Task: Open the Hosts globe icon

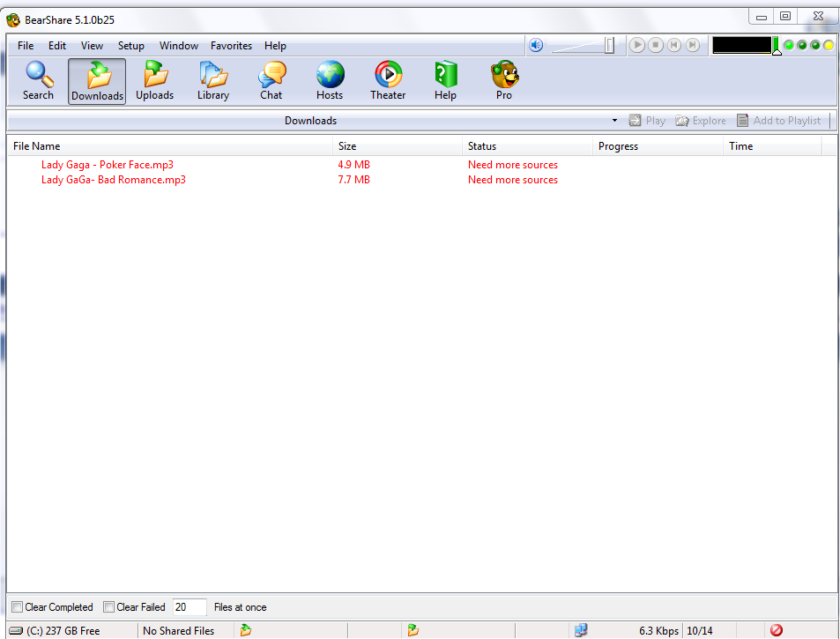Action: (330, 74)
